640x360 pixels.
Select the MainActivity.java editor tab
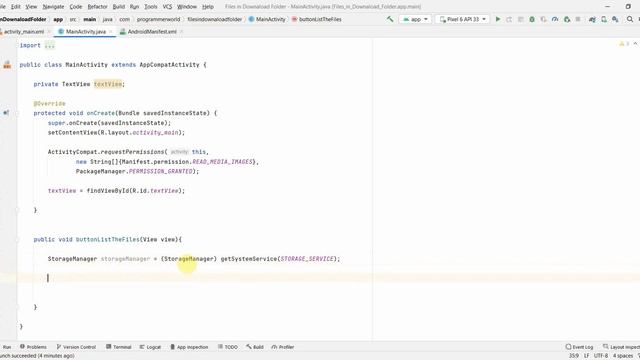86,31
